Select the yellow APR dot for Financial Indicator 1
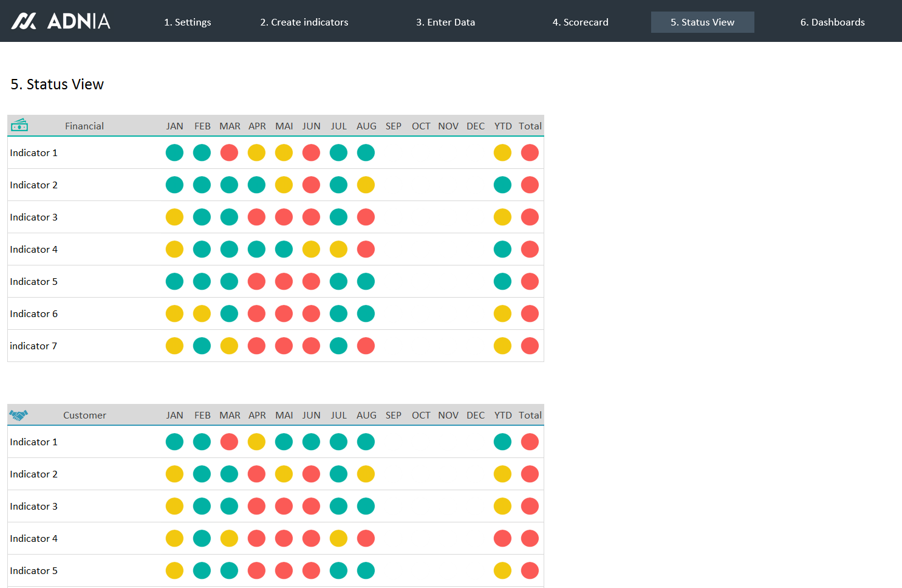Image resolution: width=902 pixels, height=588 pixels. [256, 152]
